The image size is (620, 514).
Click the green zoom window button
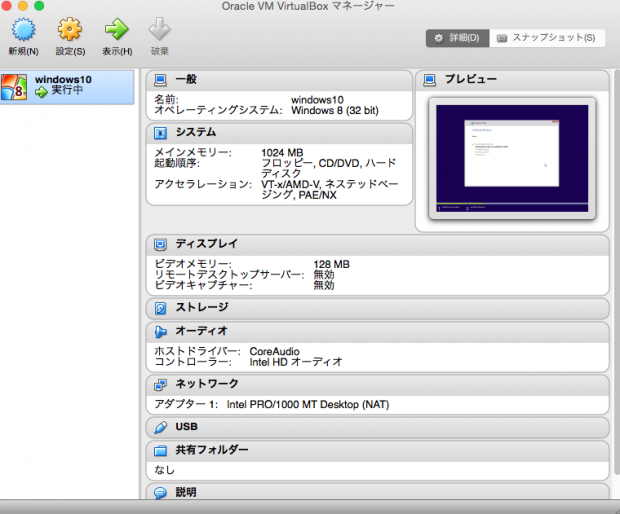pos(39,6)
